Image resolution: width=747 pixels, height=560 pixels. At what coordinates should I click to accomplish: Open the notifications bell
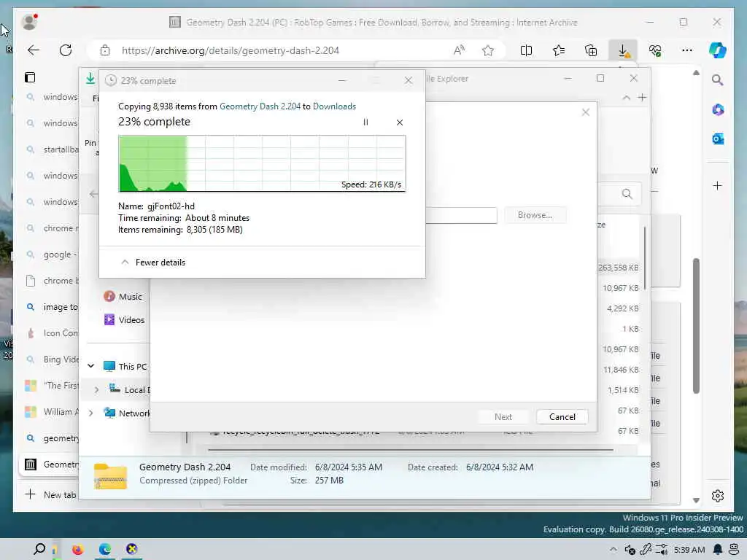(718, 550)
